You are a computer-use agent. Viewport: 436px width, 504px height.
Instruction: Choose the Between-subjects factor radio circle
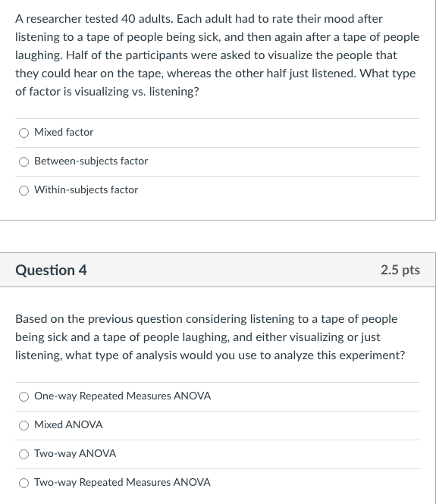pyautogui.click(x=24, y=161)
